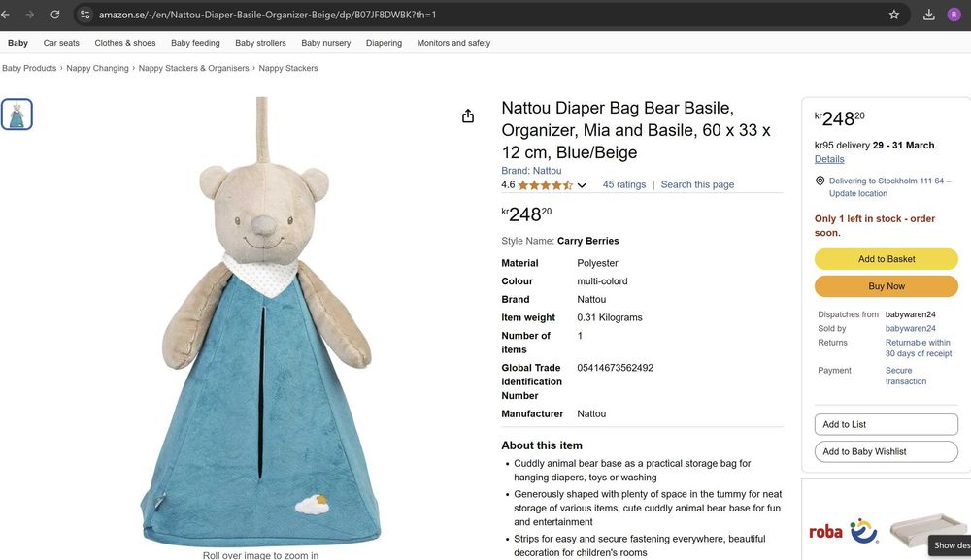
Task: Open the Car seats menu item
Action: (x=61, y=43)
